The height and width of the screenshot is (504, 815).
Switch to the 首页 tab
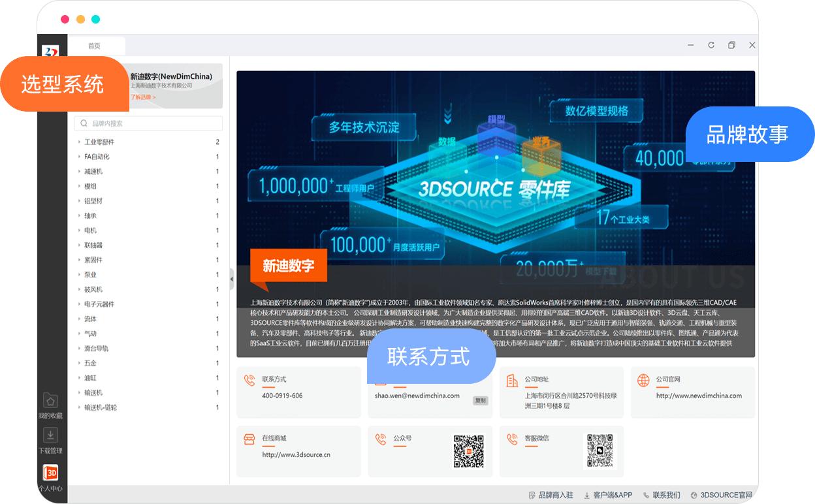click(96, 46)
